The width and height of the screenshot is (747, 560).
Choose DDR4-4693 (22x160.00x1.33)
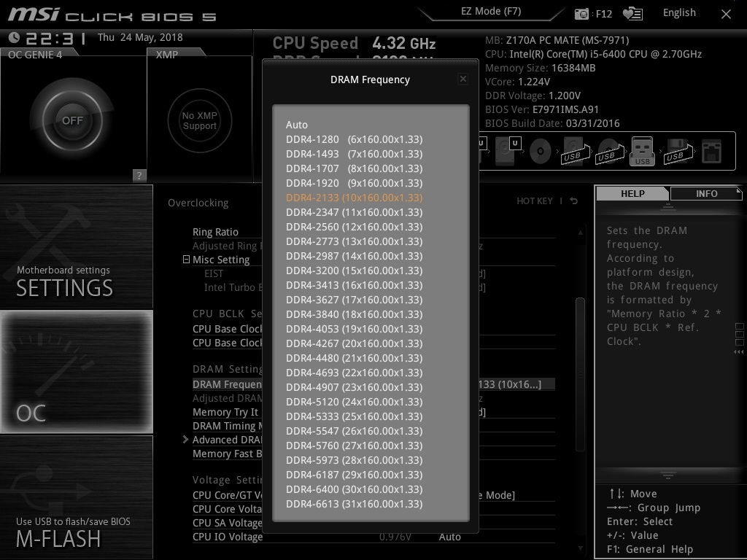(354, 373)
